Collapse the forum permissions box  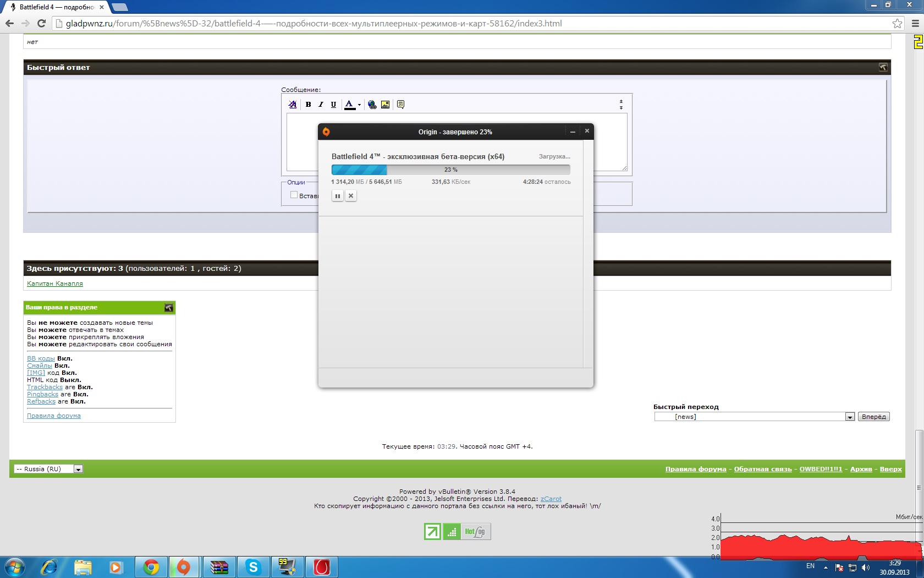pos(169,308)
